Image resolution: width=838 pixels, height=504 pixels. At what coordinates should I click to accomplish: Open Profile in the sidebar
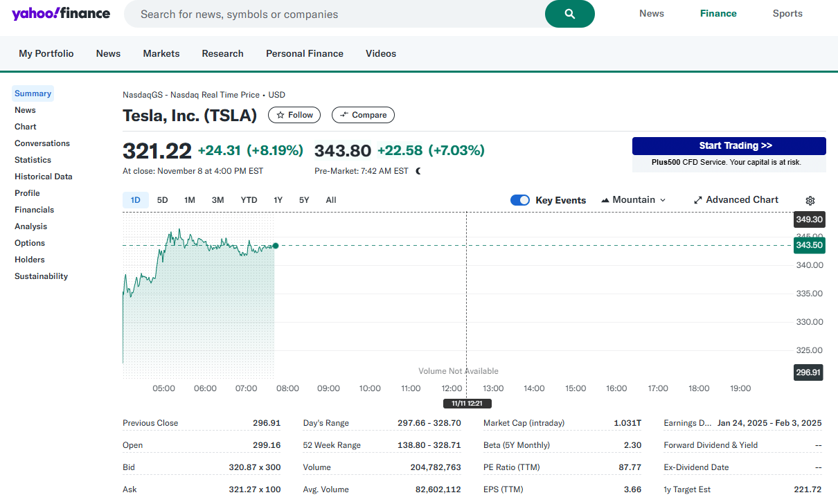pyautogui.click(x=27, y=193)
